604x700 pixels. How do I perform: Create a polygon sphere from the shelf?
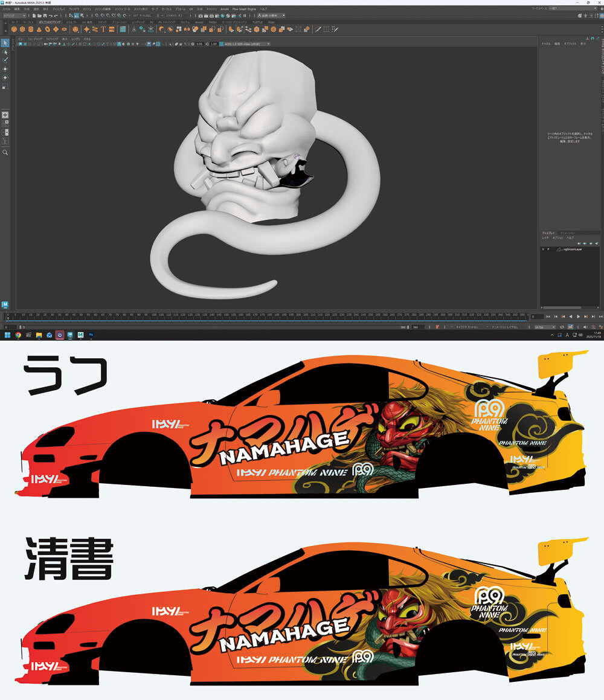[14, 29]
